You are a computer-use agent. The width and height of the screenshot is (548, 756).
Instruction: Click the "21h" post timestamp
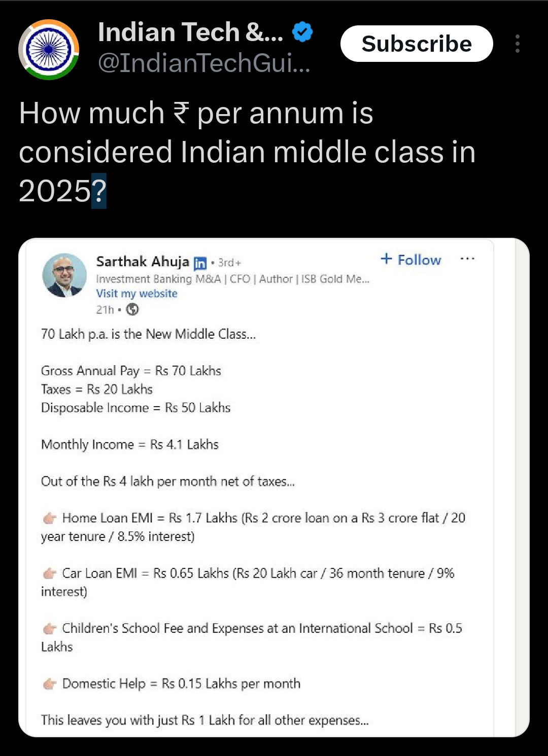[105, 310]
